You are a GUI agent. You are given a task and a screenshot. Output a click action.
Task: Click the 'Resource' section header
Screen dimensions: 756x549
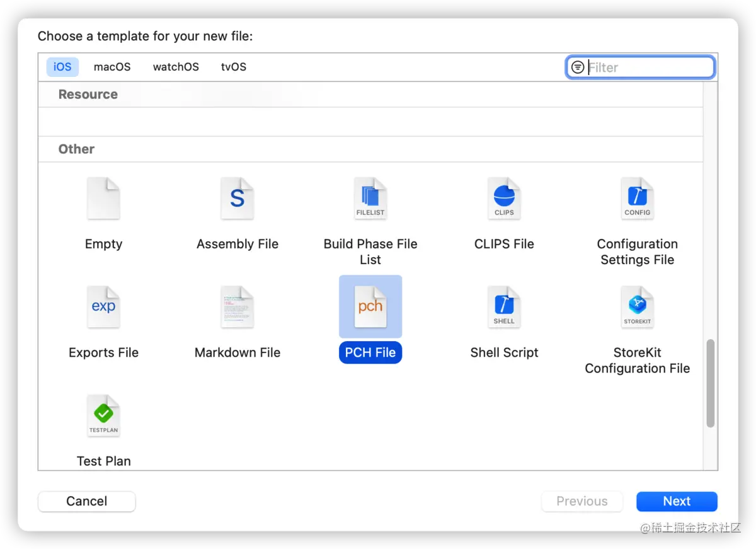click(88, 94)
